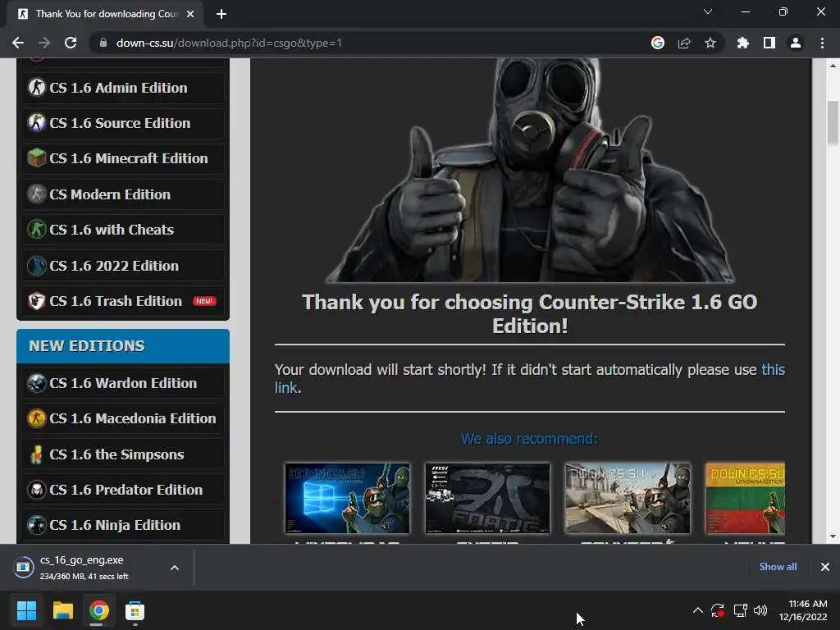The image size is (840, 630).
Task: Click the scrollbar up arrow
Action: pos(833,66)
